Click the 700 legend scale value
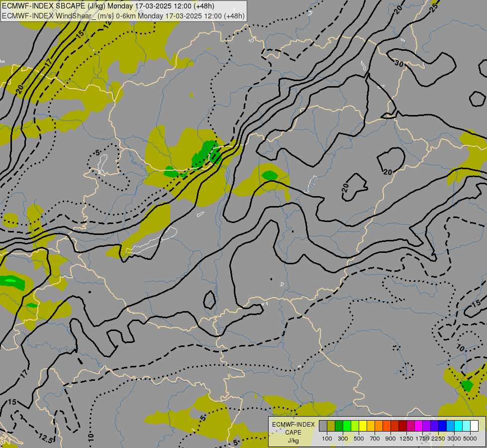Screen dimensions: 487x448 pyautogui.click(x=375, y=439)
